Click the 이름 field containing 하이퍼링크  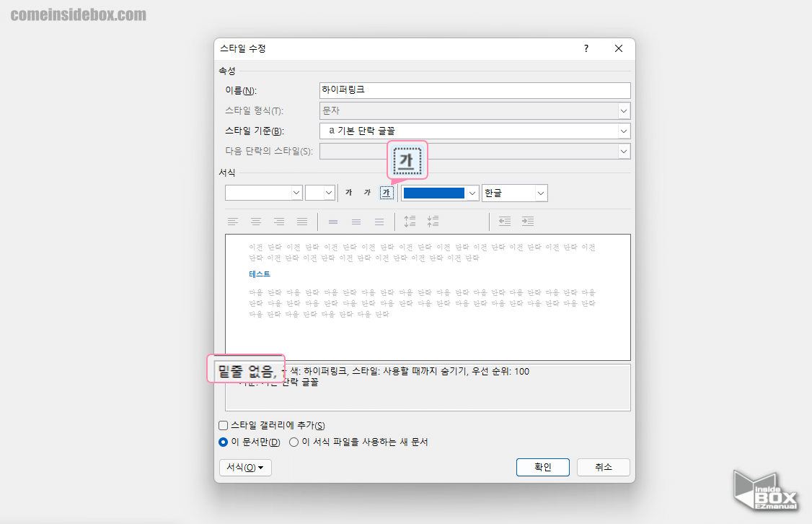[475, 90]
